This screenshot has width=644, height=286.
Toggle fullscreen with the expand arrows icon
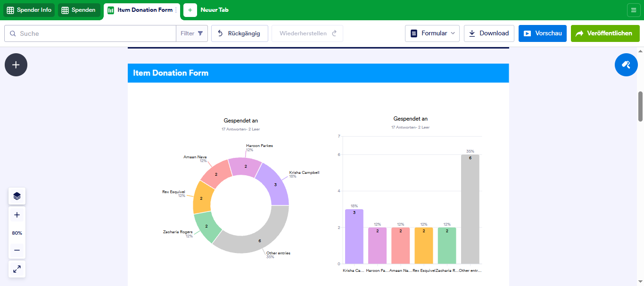(17, 269)
